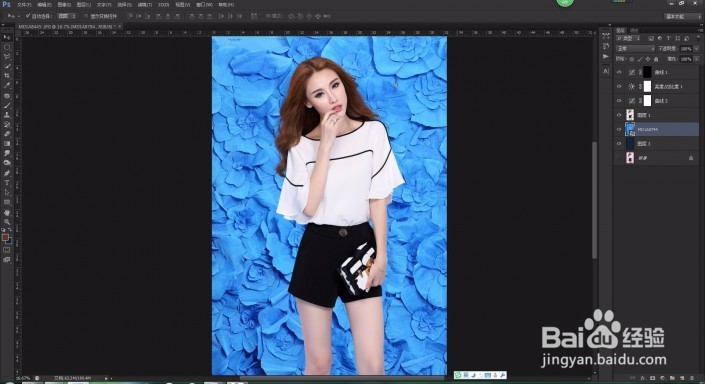Select the Path Selection tool
Screen dimensions: 705x384
(x=7, y=192)
